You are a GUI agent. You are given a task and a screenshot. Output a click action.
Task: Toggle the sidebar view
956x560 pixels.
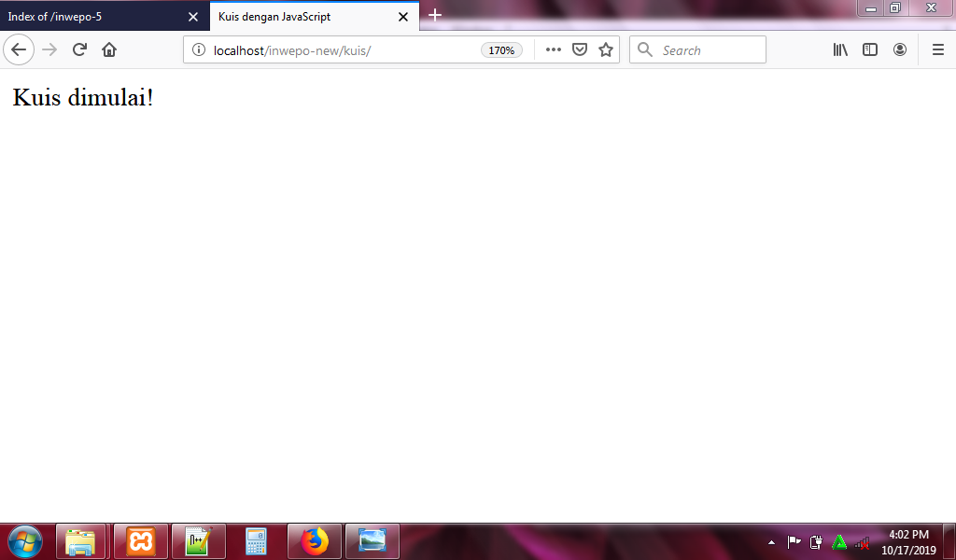[x=869, y=50]
